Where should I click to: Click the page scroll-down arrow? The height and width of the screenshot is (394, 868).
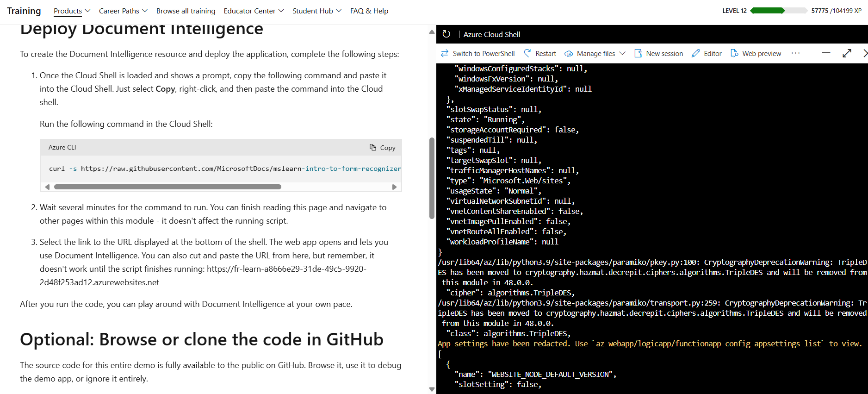[x=432, y=389]
